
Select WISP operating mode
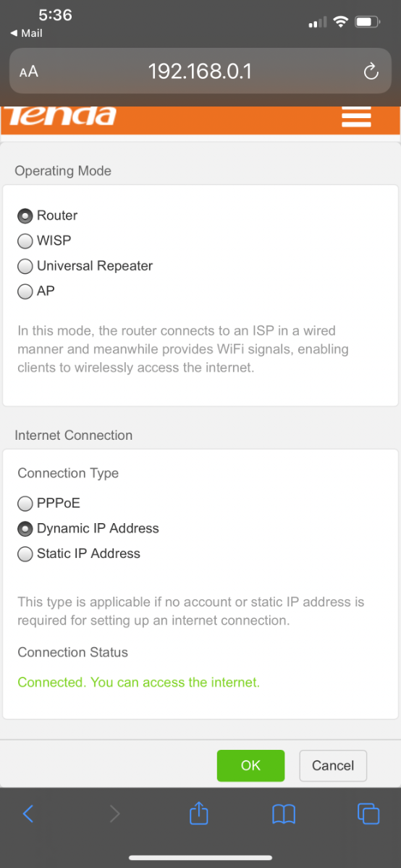tap(44, 241)
